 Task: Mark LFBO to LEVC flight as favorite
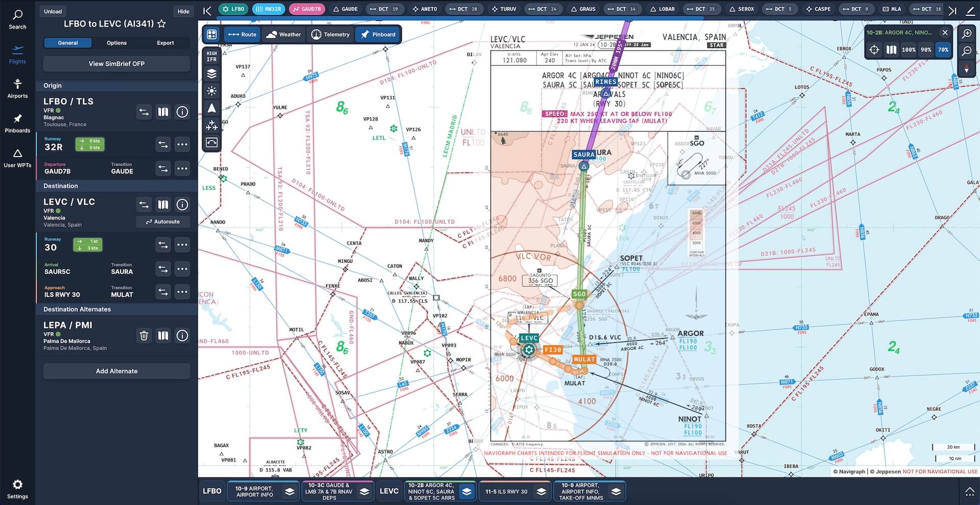(162, 24)
